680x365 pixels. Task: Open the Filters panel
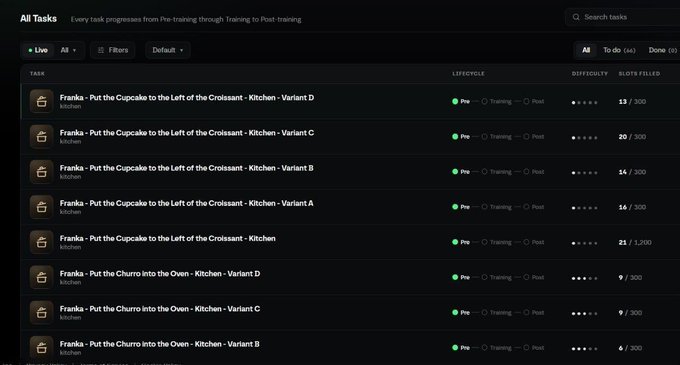[113, 50]
